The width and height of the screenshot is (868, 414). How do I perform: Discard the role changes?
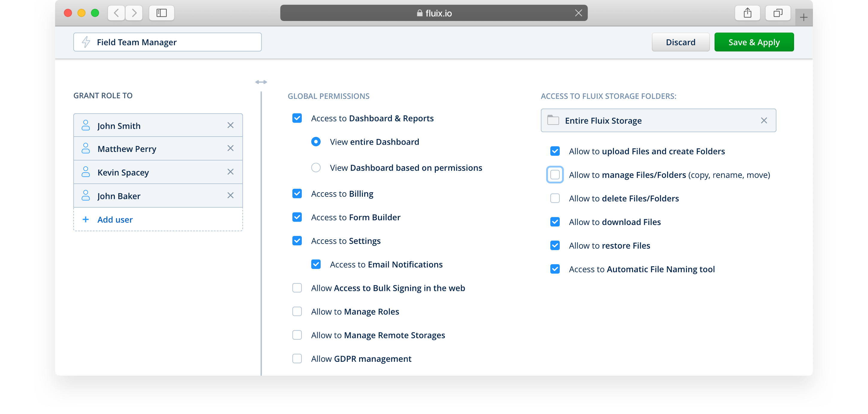coord(680,42)
